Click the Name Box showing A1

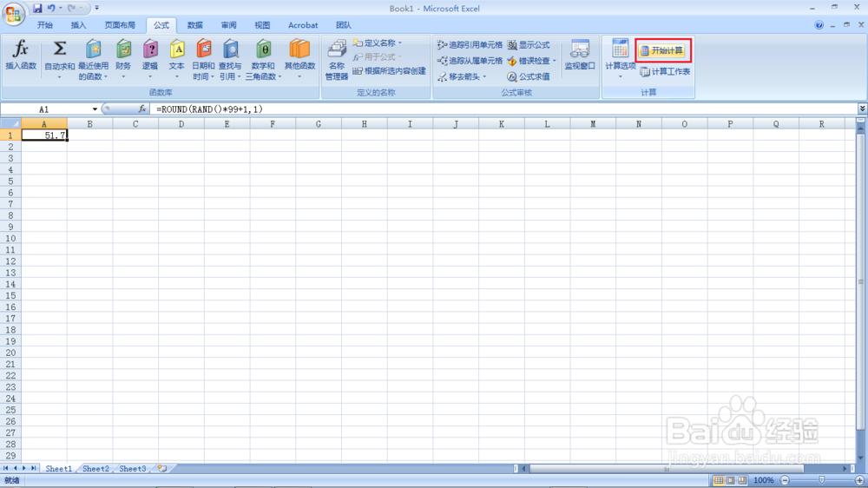coord(44,109)
